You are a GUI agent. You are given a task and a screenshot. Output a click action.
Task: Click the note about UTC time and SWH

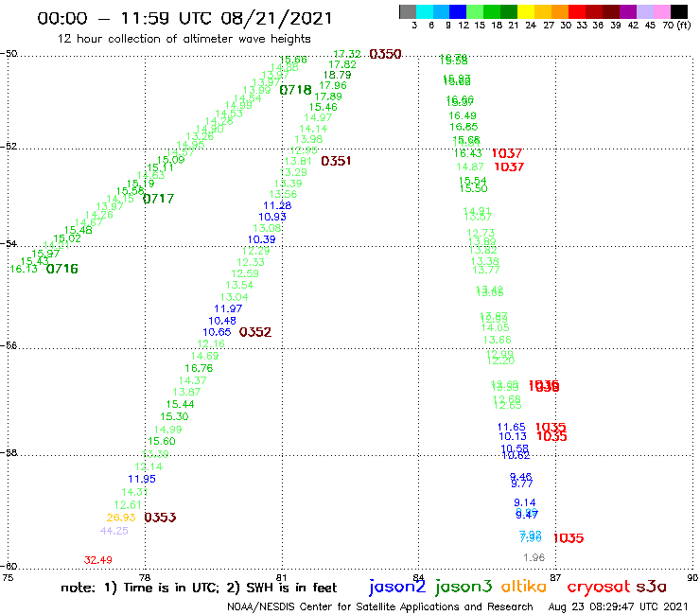[x=199, y=588]
